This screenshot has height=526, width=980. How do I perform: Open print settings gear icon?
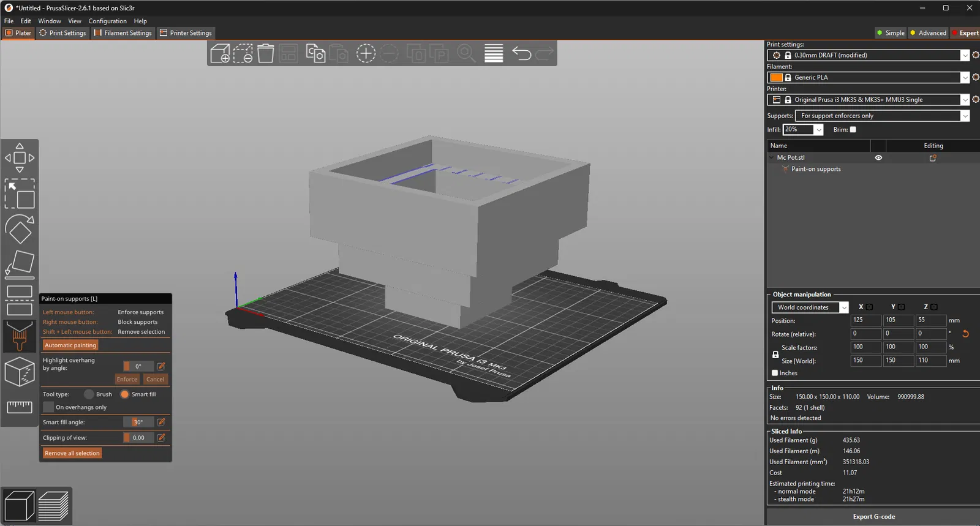click(x=976, y=55)
